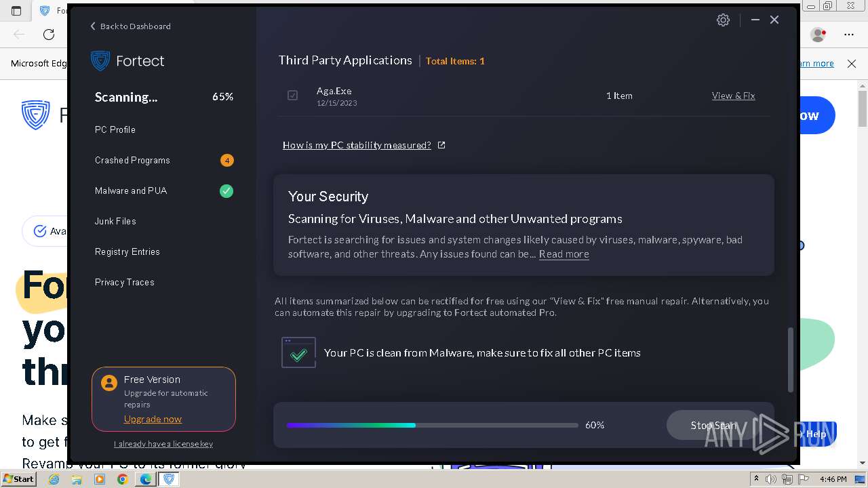Click the external link icon beside stability question
The width and height of the screenshot is (868, 488).
[x=441, y=145]
